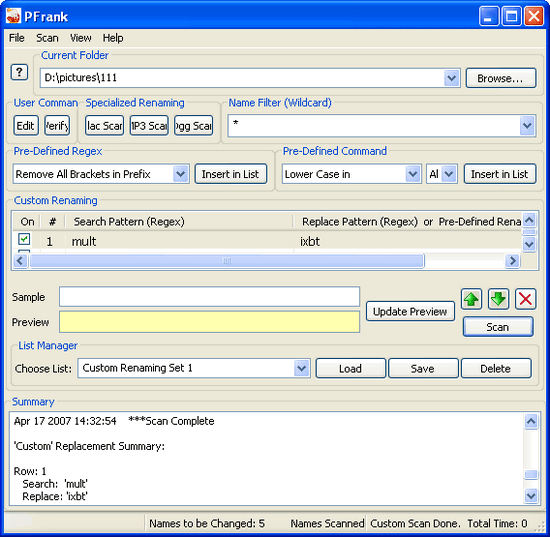The image size is (550, 537).
Task: Move row down with green down arrow
Action: coord(498,299)
